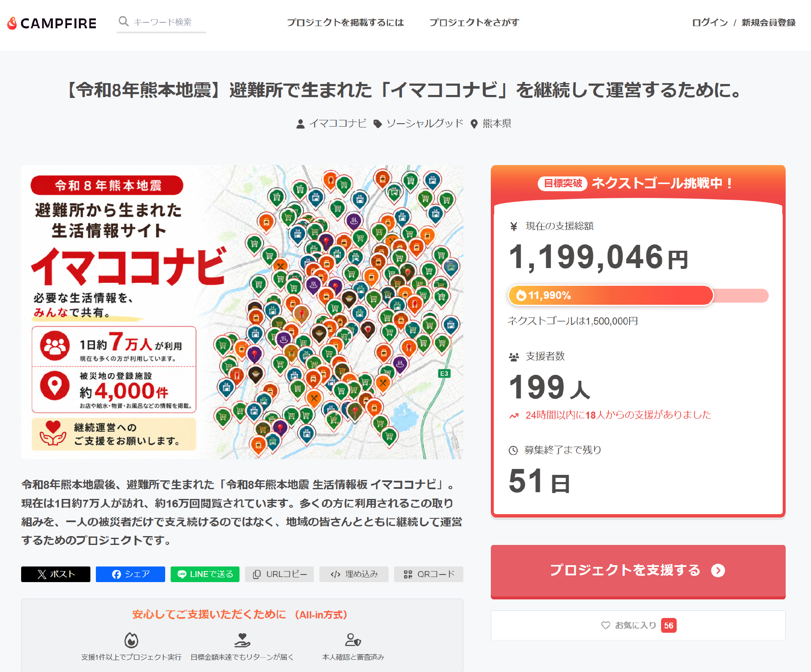Click the arrow on the support project button

(718, 570)
